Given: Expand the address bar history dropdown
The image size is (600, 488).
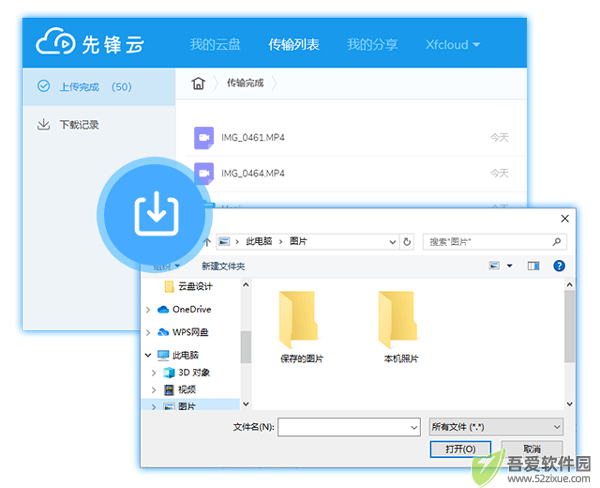Looking at the screenshot, I should 392,242.
